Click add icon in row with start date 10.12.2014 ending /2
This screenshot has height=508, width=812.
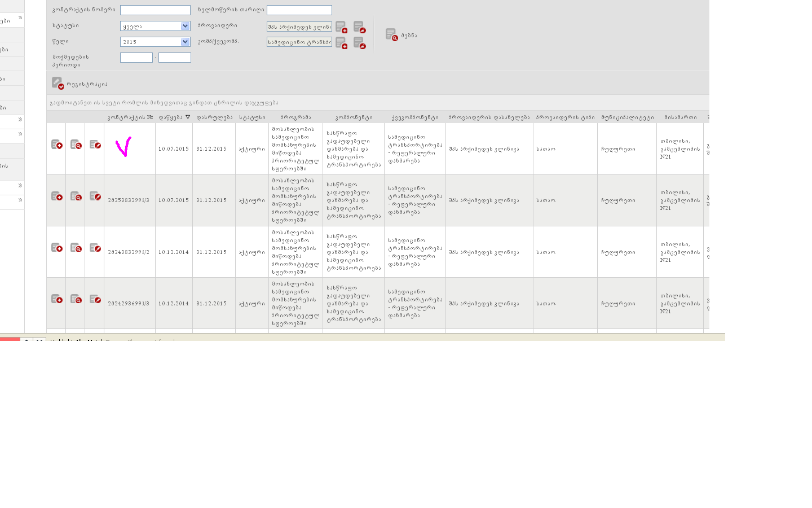[57, 248]
